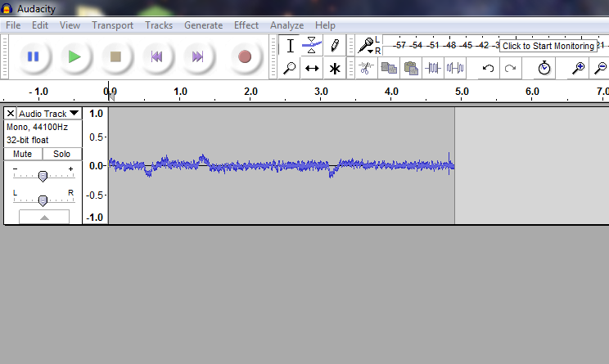
Task: Click the recording meter 'Click to Start Monitoring'
Action: 548,46
